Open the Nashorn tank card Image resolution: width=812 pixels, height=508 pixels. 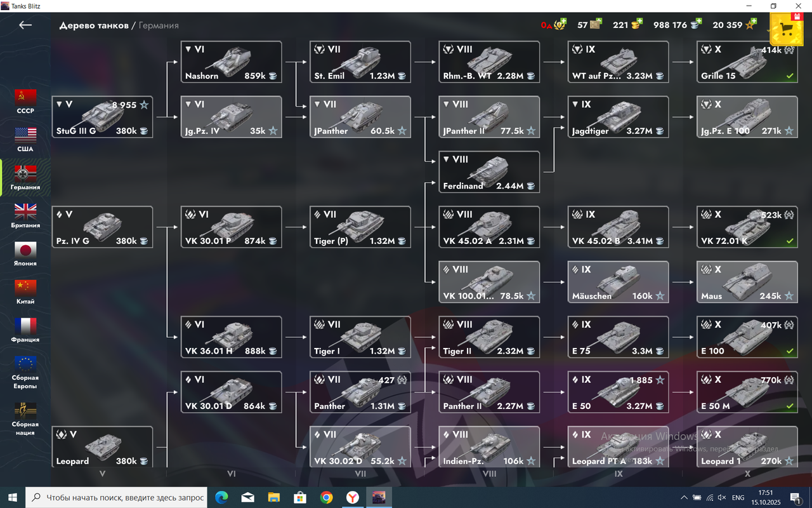(231, 62)
